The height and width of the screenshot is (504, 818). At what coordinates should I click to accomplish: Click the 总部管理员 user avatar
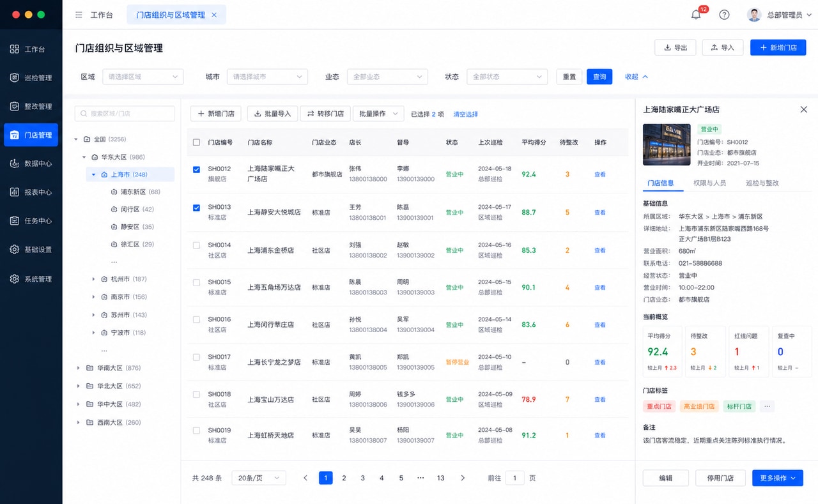pyautogui.click(x=754, y=15)
